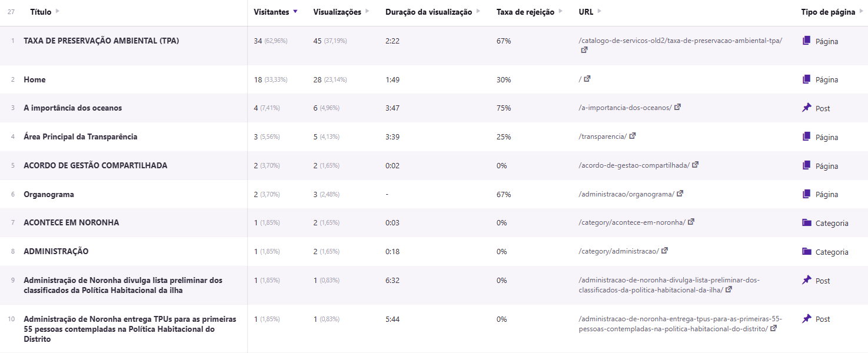Viewport: 868px width, 353px height.
Task: Open the /acordo-de-gestao-compartilhada/ URL link
Action: coord(633,165)
